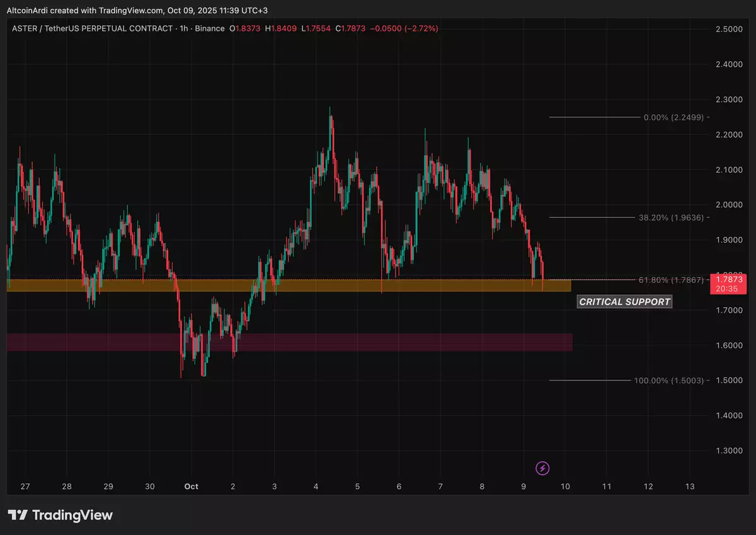Image resolution: width=756 pixels, height=535 pixels.
Task: Click the Oct label on time axis
Action: coord(191,486)
